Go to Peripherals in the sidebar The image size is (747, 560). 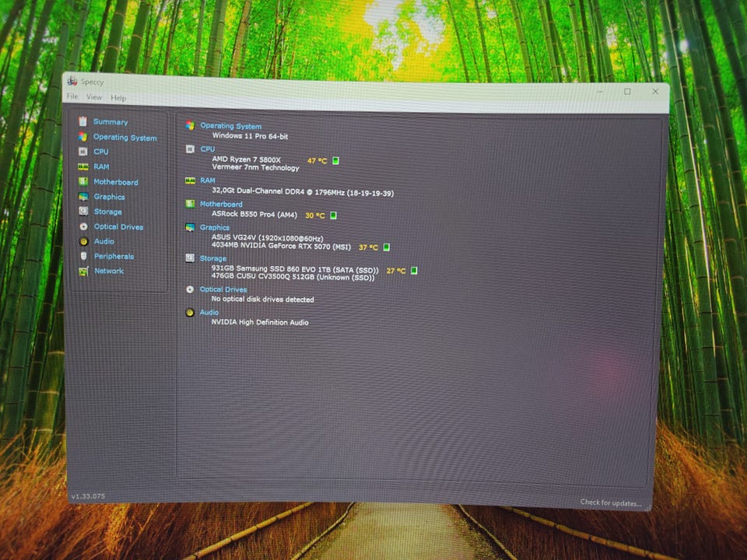click(114, 256)
